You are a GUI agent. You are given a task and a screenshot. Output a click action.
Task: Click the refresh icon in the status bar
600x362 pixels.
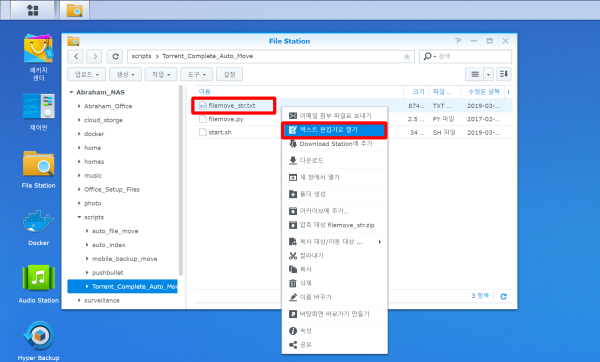[x=504, y=297]
